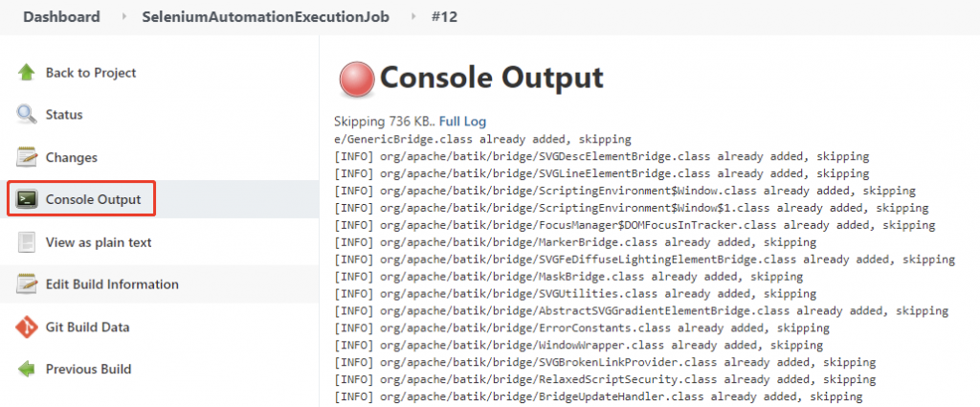Open the Git Build Data text link
The width and height of the screenshot is (980, 407).
pos(87,327)
